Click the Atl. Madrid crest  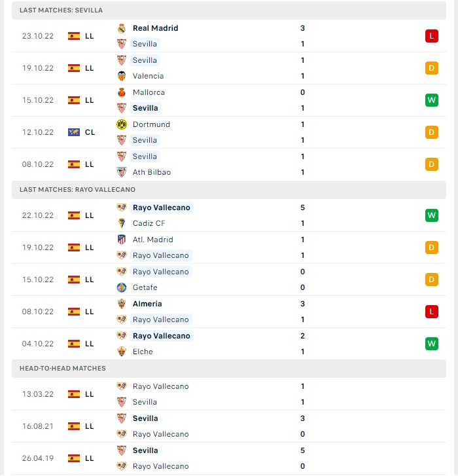pos(122,240)
